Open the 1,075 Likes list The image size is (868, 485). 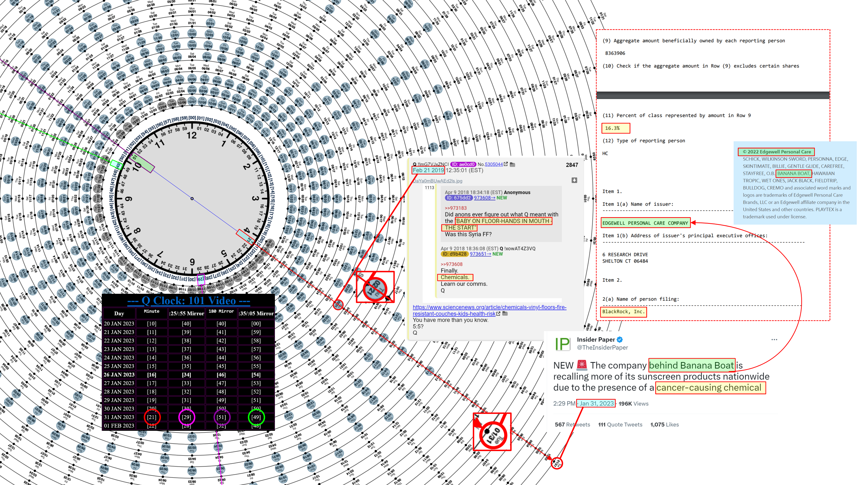[x=664, y=424]
